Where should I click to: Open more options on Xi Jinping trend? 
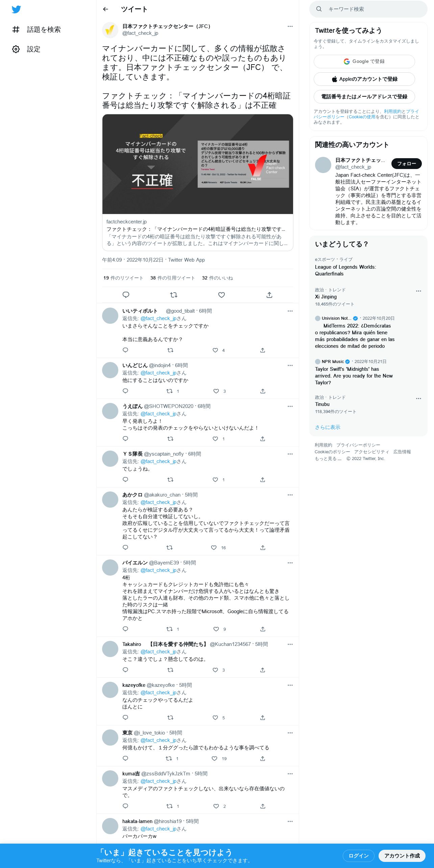(418, 291)
